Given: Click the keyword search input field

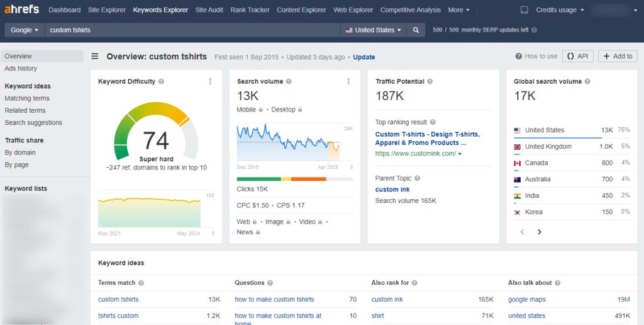Looking at the screenshot, I should pyautogui.click(x=192, y=30).
